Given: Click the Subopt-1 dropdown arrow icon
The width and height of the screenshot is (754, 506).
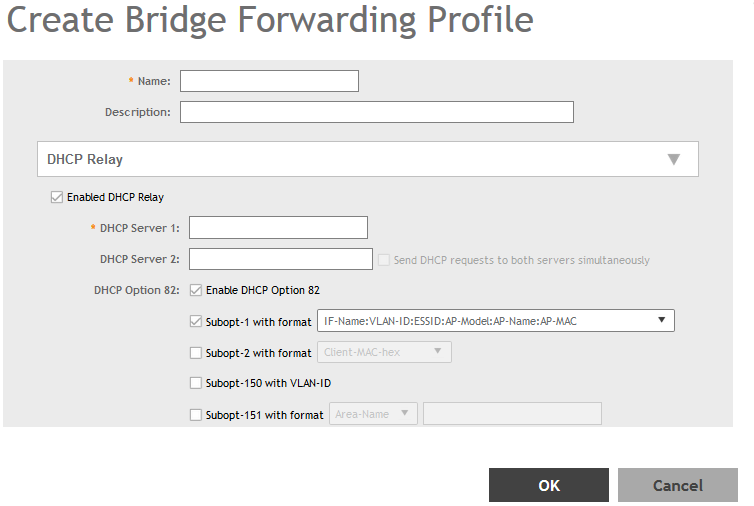Looking at the screenshot, I should (662, 321).
